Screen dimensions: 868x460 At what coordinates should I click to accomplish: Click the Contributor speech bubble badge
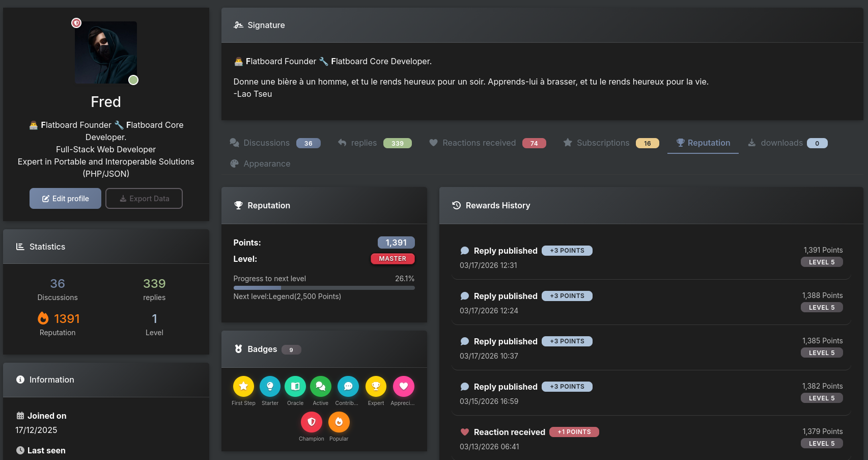coord(348,387)
